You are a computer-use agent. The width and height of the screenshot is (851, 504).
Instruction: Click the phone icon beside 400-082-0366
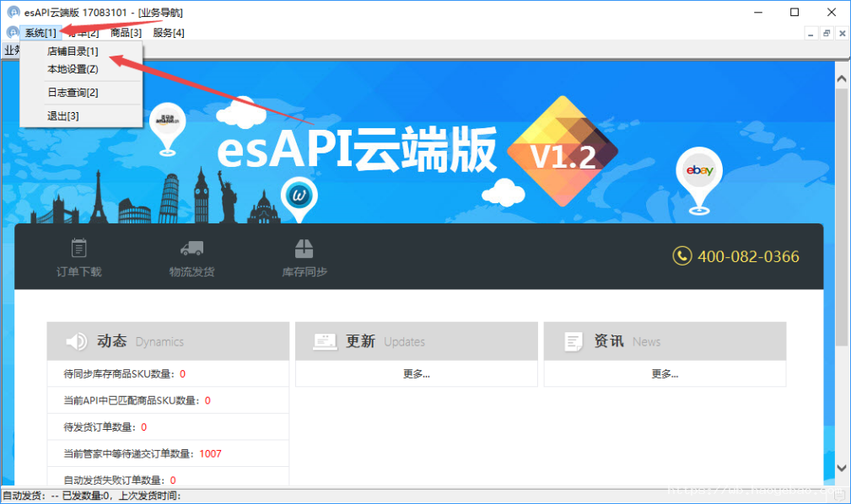click(682, 255)
